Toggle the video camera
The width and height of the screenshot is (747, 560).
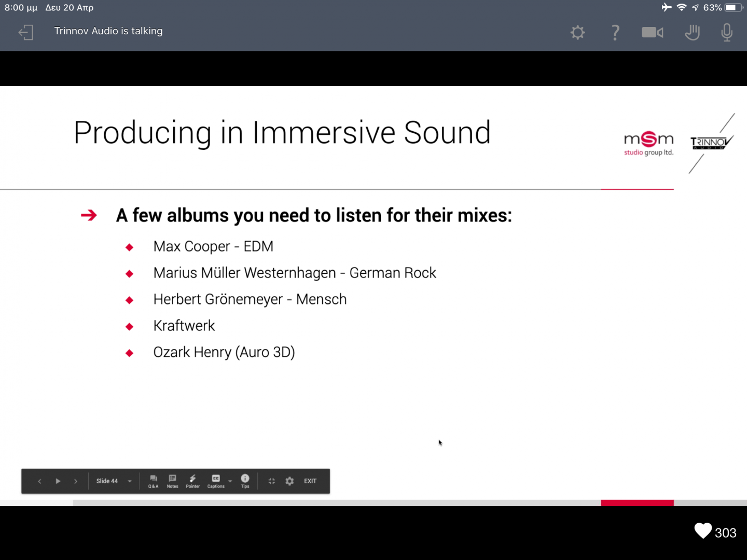coord(652,33)
